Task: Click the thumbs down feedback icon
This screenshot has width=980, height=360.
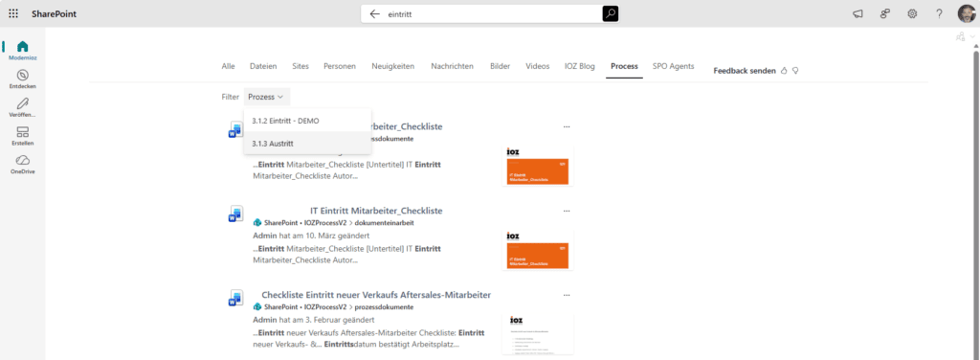Action: pos(795,71)
